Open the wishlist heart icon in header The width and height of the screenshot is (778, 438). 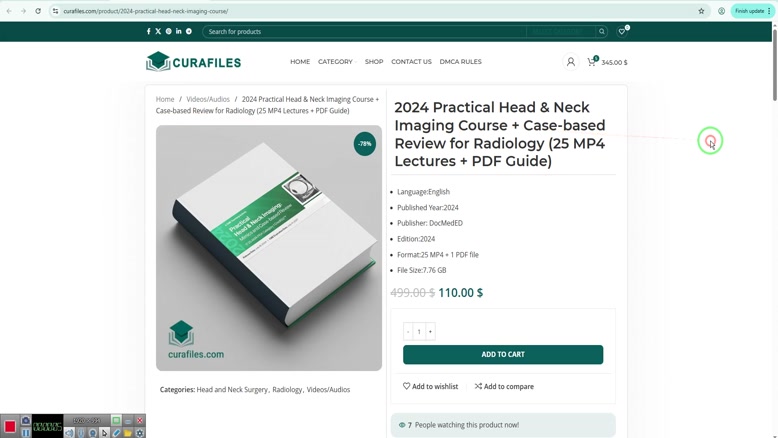[x=621, y=31]
